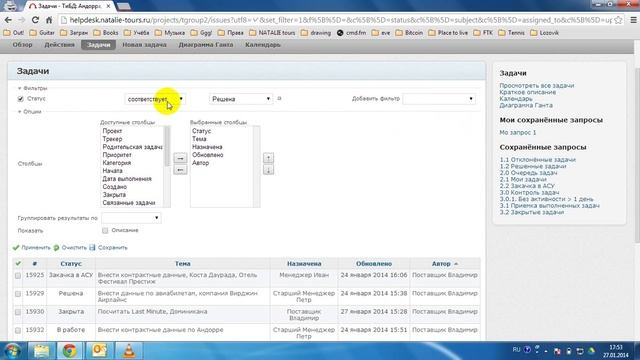The image size is (640, 360).
Task: Select Автор in selected columns list
Action: (200, 163)
